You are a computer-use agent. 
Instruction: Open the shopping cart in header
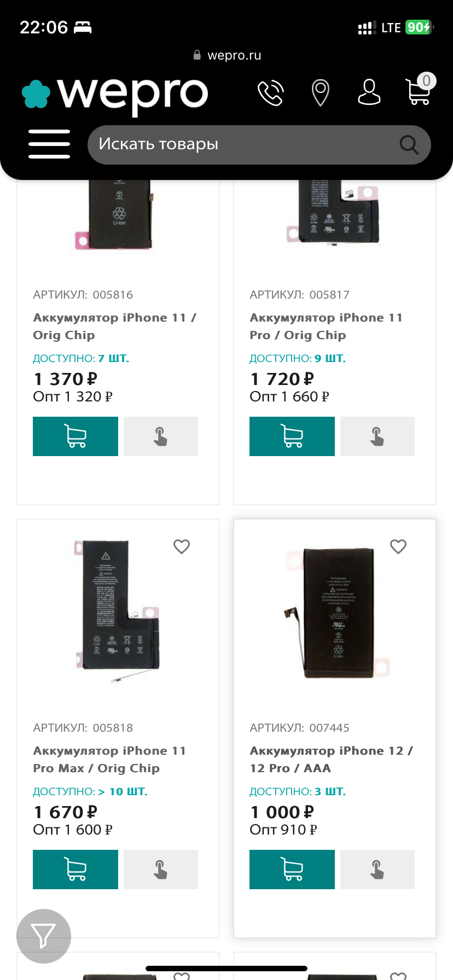click(x=419, y=91)
